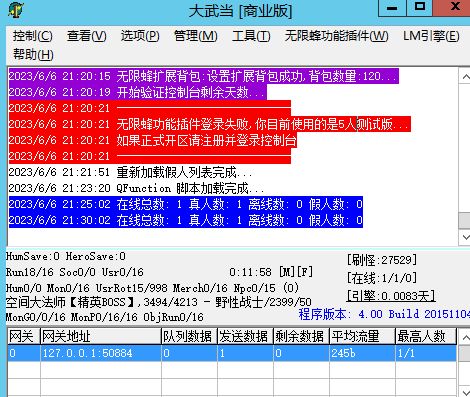The height and width of the screenshot is (397, 470).
Task: Click log line 重新加载假人列表完成
Action: coord(130,172)
